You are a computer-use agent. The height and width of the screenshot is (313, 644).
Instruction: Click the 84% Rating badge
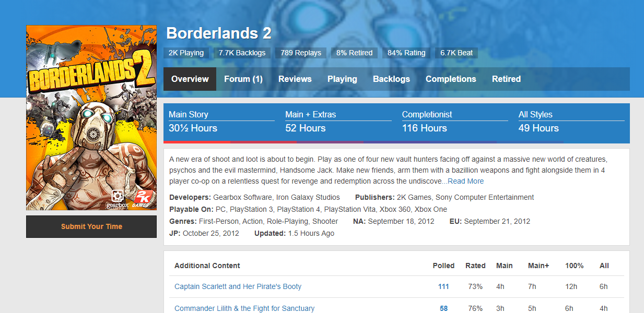point(406,53)
